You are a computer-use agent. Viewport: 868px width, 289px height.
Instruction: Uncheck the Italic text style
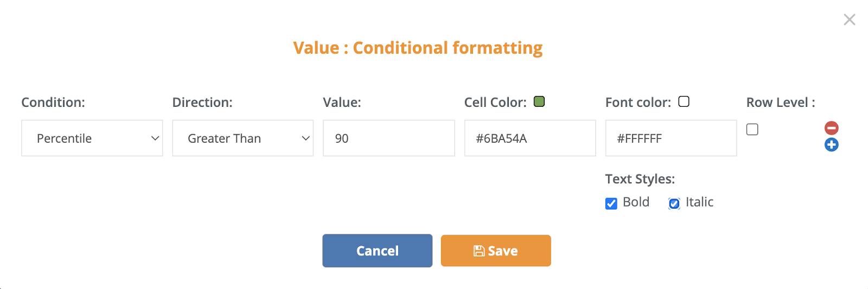(674, 203)
